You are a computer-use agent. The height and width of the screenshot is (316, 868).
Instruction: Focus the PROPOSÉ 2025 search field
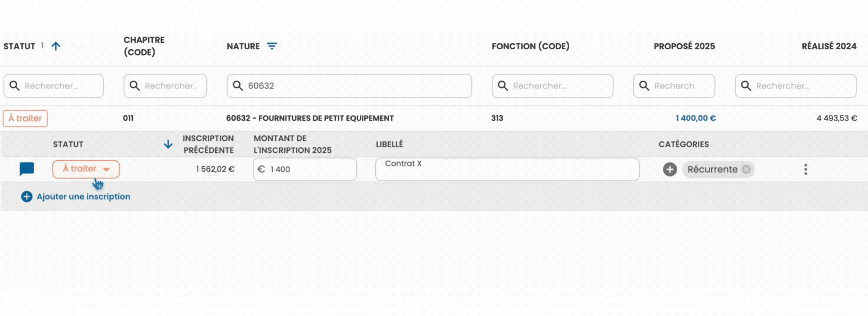(x=674, y=86)
